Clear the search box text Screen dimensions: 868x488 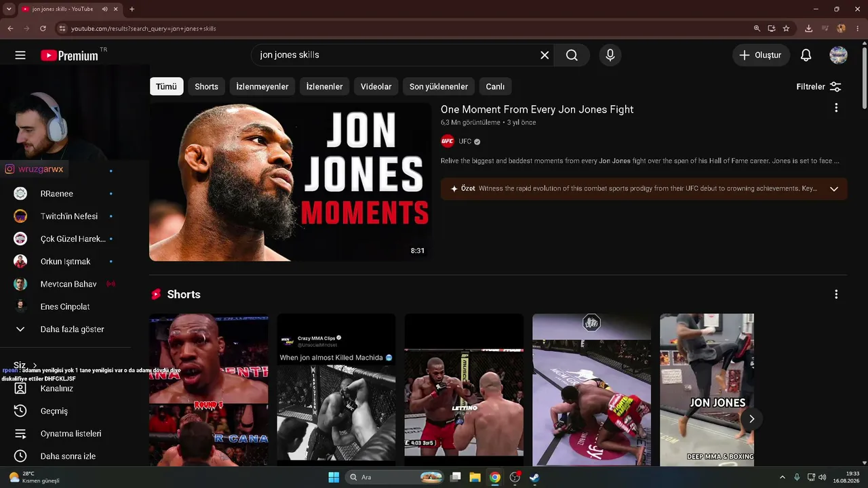[545, 55]
